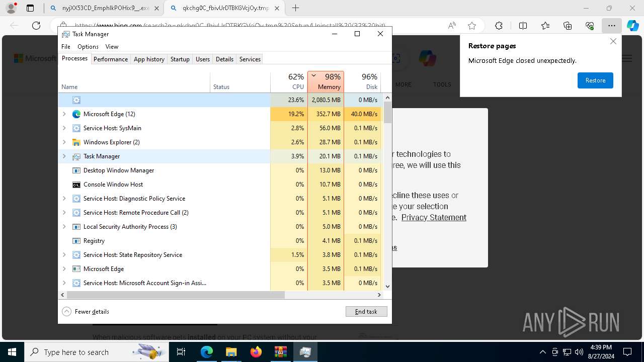
Task: Open Task View from taskbar
Action: 181,352
